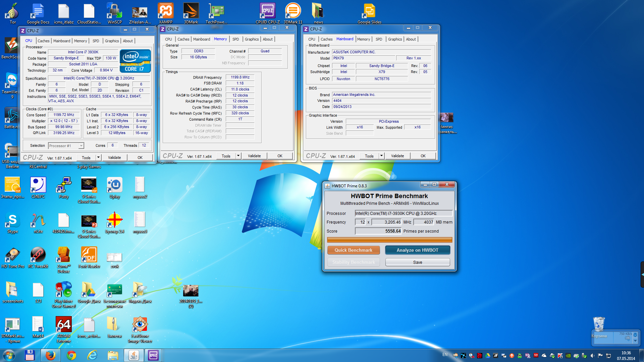Open the 3DMark desktop icon
644x362 pixels.
(x=191, y=13)
